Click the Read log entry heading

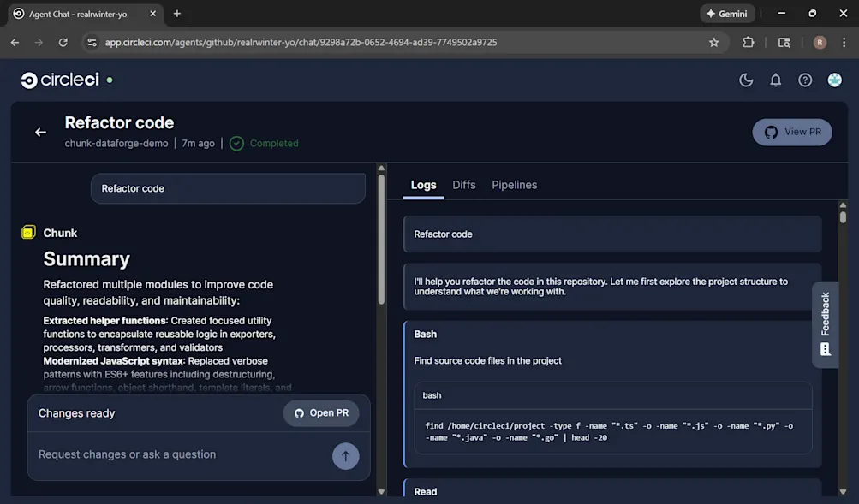click(425, 491)
